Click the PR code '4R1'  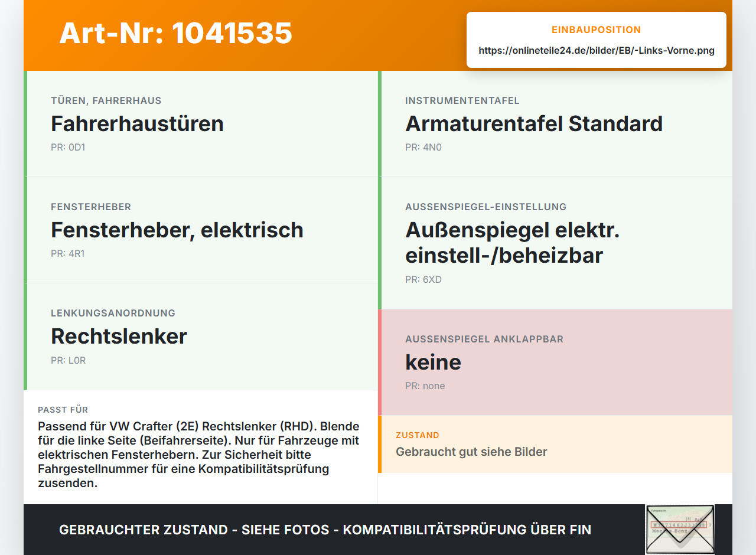(77, 254)
